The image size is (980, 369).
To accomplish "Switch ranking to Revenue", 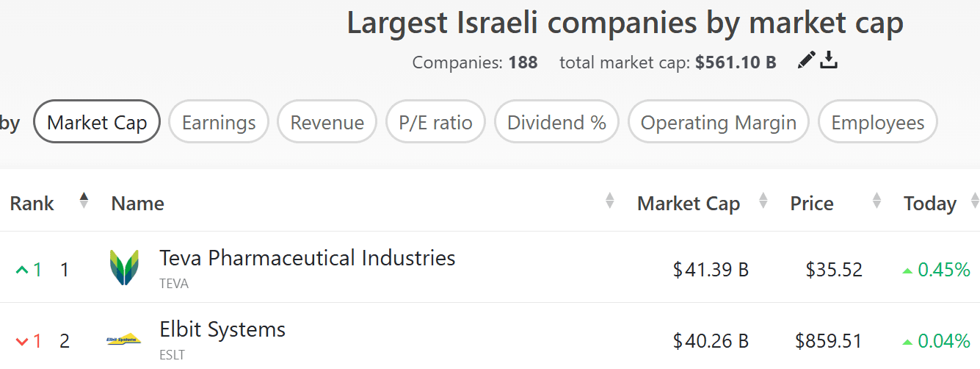I will (x=327, y=122).
